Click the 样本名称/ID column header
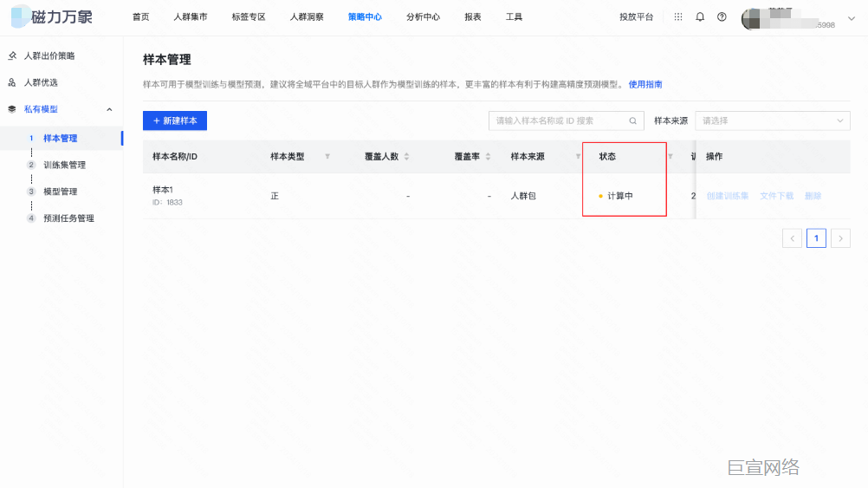This screenshot has height=488, width=868. pyautogui.click(x=175, y=156)
